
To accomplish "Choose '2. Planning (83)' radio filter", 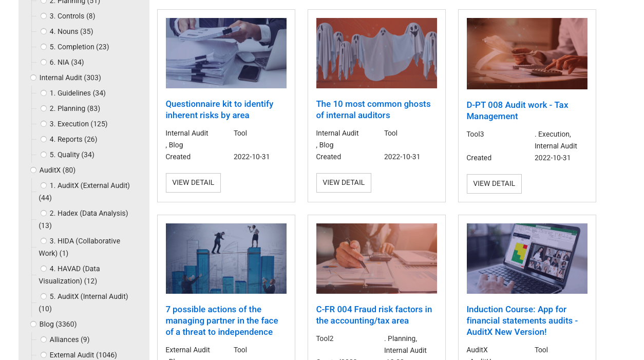I will click(44, 108).
